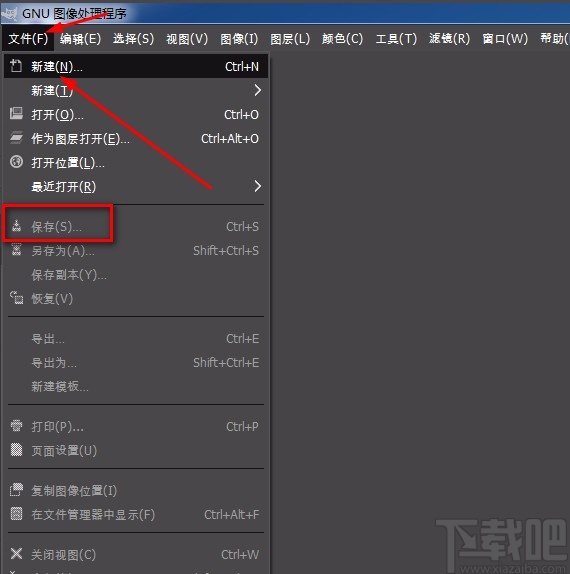Choose 导出为... in the file menu

click(136, 363)
